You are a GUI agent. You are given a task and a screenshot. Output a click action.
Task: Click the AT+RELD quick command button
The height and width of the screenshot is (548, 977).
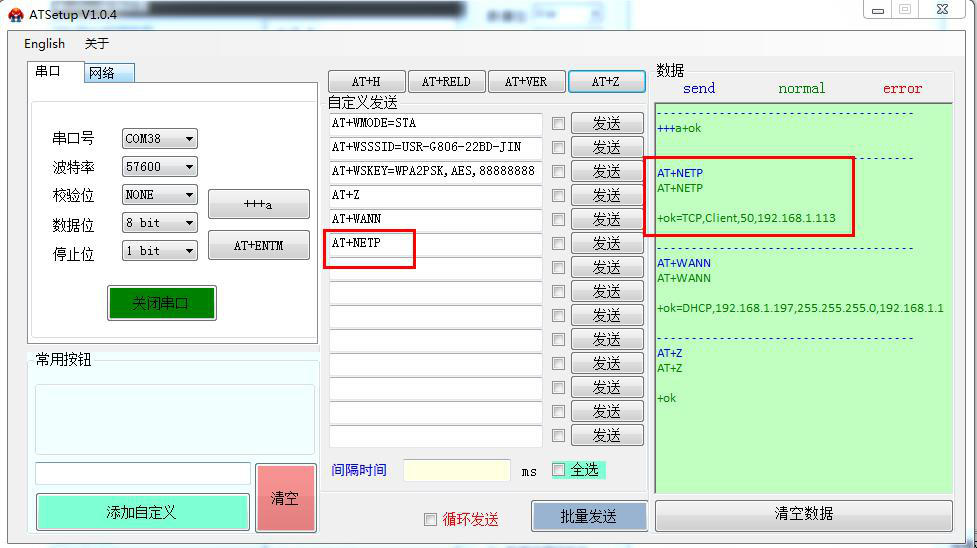pos(446,82)
